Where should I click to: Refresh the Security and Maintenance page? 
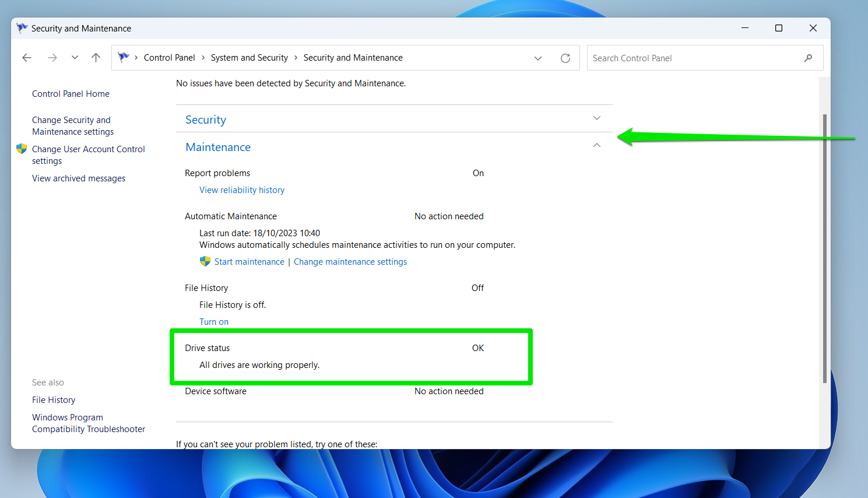point(565,58)
